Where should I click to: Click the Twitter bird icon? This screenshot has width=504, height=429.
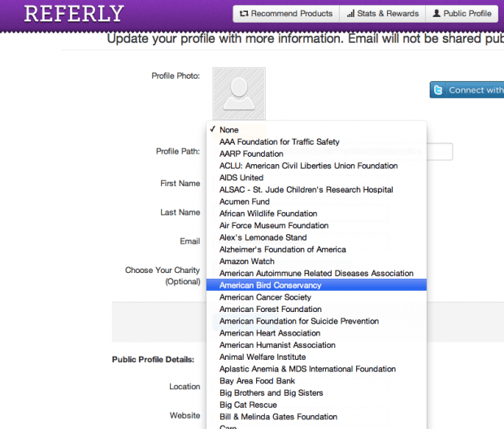click(438, 90)
